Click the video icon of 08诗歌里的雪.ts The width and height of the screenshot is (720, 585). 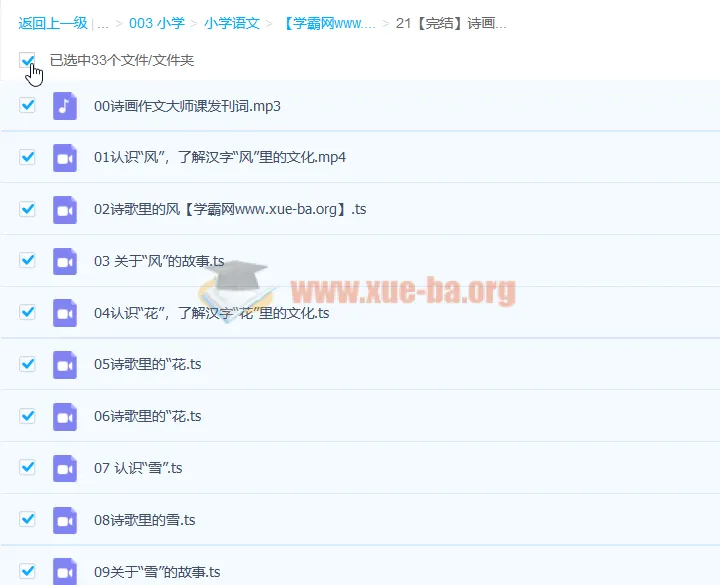tap(65, 520)
